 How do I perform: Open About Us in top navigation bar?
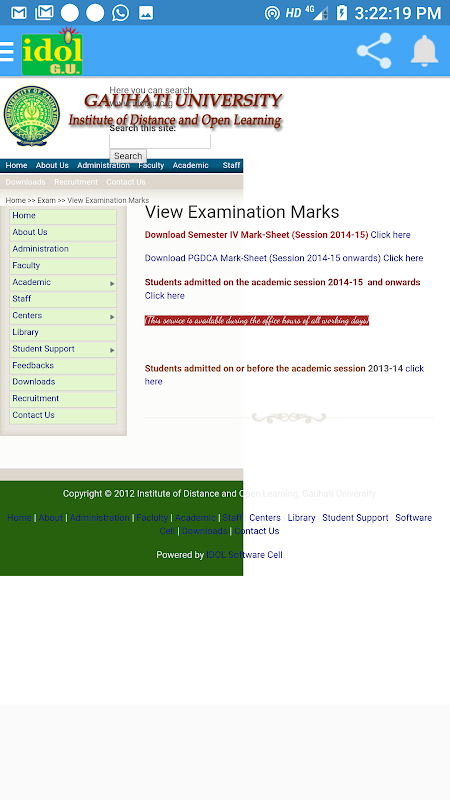pos(52,165)
